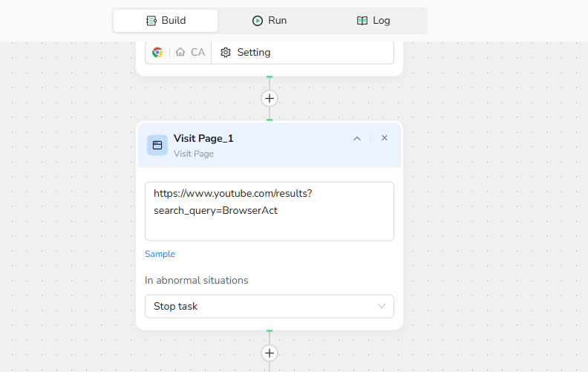Image resolution: width=588 pixels, height=372 pixels.
Task: Click the YouTube URL text field
Action: (269, 211)
